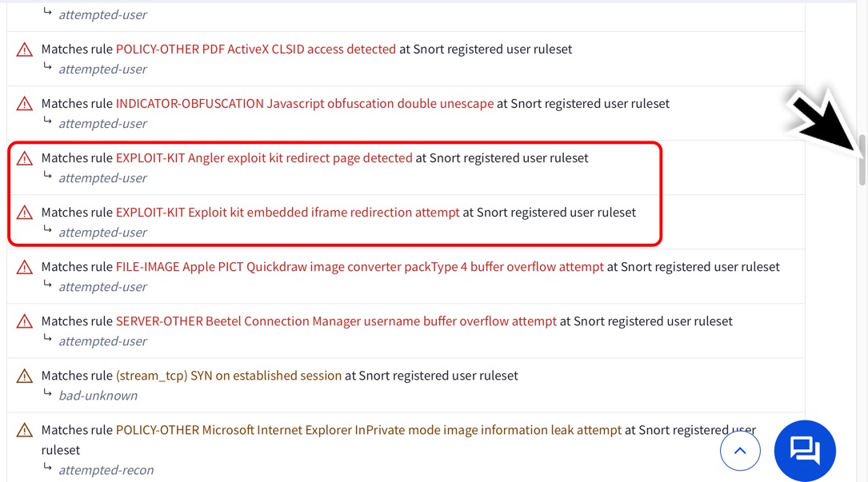Click warning triangle next to embedded iframe redirection rule
This screenshot has width=868, height=482.
tap(24, 213)
